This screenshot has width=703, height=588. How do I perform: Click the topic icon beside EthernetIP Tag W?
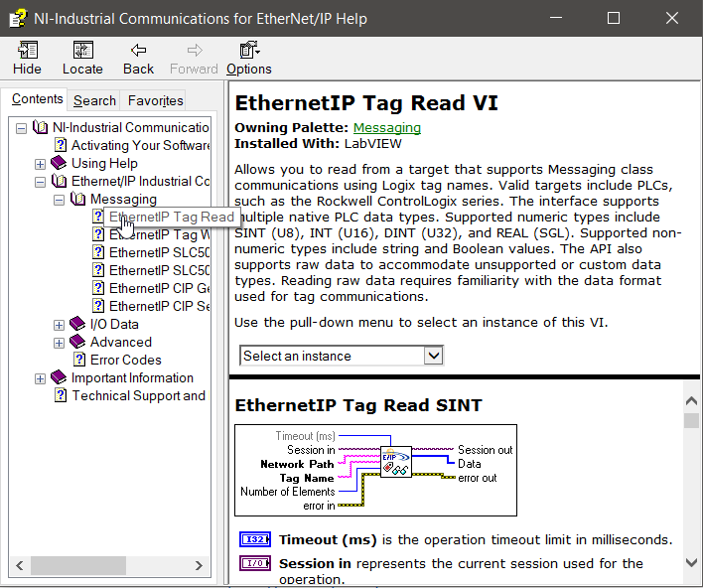[98, 234]
